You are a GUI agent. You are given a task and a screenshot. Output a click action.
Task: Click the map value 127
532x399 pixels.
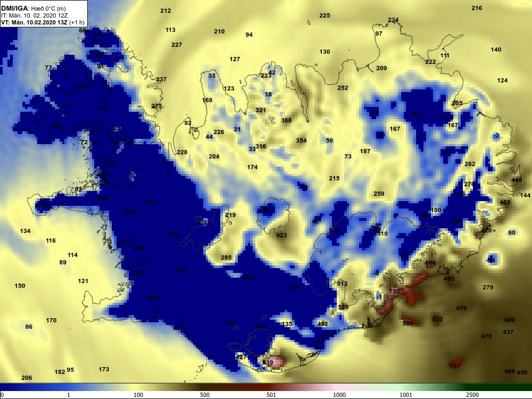click(x=235, y=59)
